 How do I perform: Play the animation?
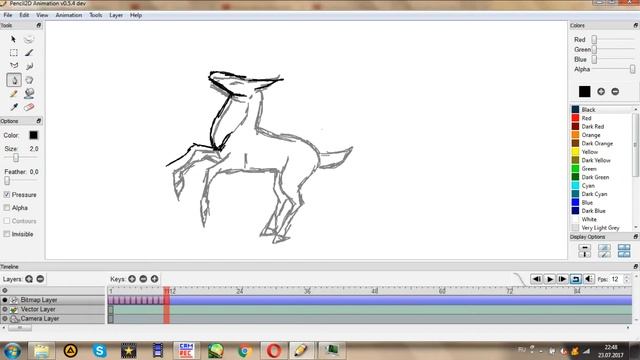550,279
